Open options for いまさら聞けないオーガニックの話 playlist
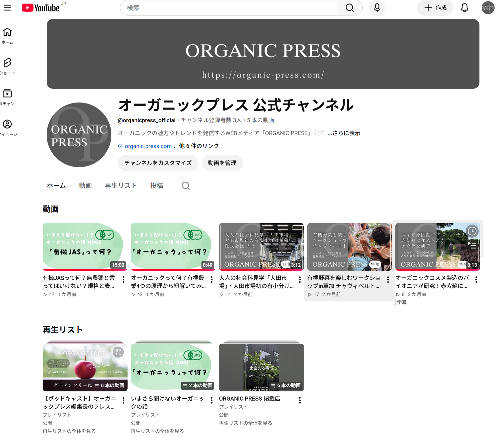 (x=211, y=400)
